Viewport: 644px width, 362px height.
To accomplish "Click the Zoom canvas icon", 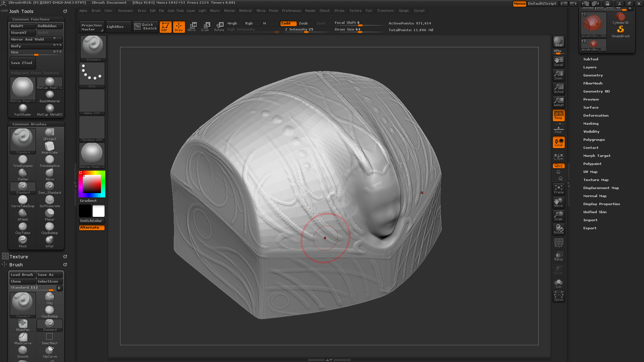I will 558,75.
